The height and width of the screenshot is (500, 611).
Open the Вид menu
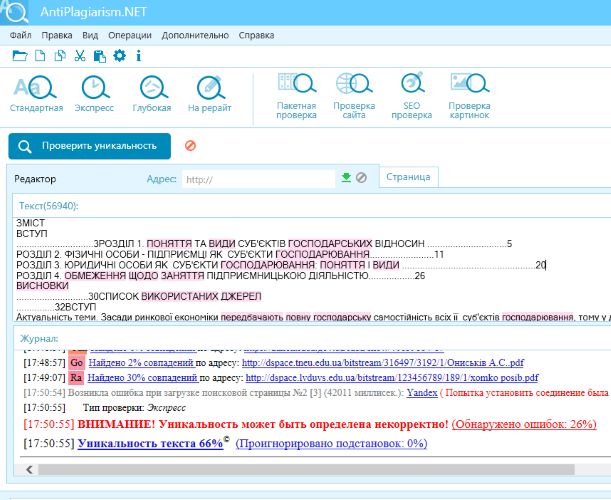coord(90,35)
